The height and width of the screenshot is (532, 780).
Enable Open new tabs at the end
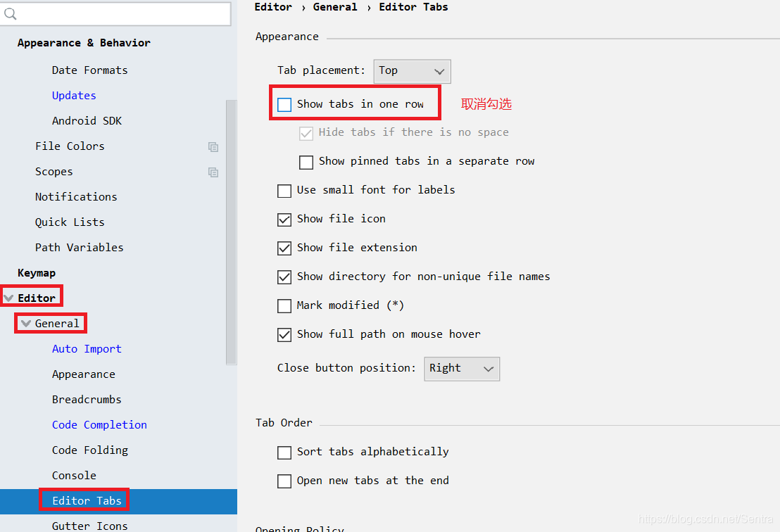point(284,481)
